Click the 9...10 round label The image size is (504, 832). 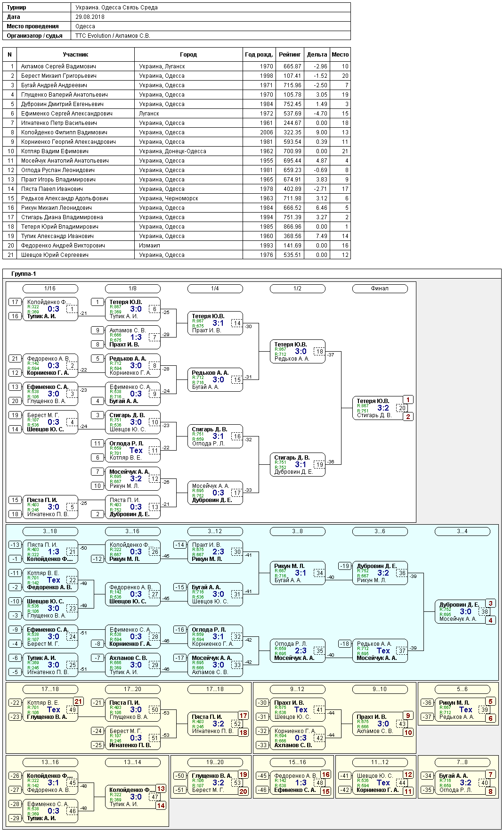point(380,689)
